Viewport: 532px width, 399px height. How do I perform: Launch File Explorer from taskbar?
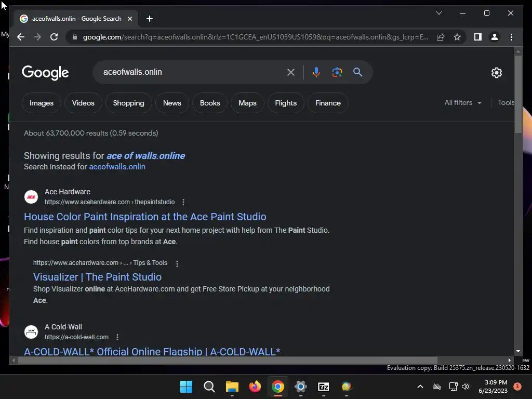(232, 387)
